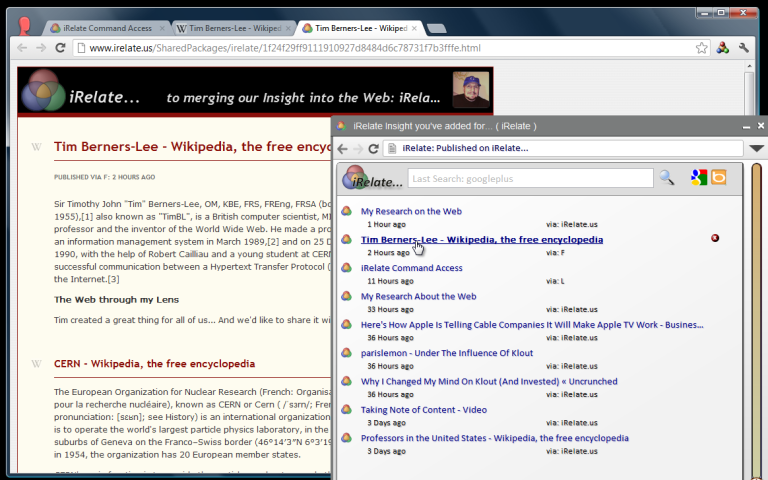Close the iRelate Insight popup
Image resolution: width=768 pixels, height=480 pixels.
pos(761,126)
